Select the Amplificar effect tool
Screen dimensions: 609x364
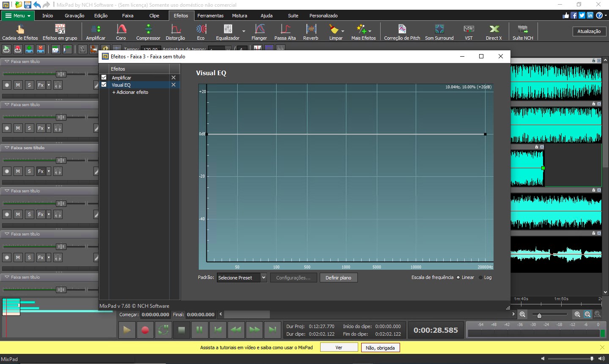pos(96,31)
